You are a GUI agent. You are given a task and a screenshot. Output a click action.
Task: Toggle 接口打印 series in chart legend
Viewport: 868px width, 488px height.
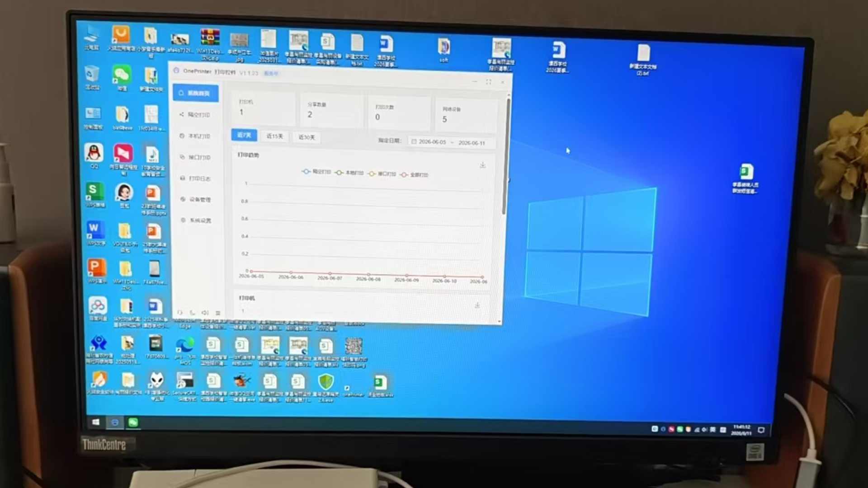click(382, 174)
